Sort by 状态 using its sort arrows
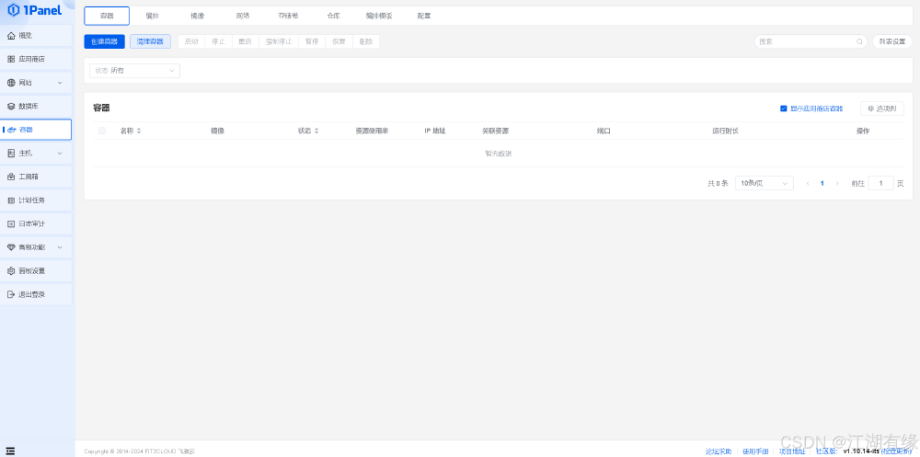The height and width of the screenshot is (457, 920). (316, 131)
